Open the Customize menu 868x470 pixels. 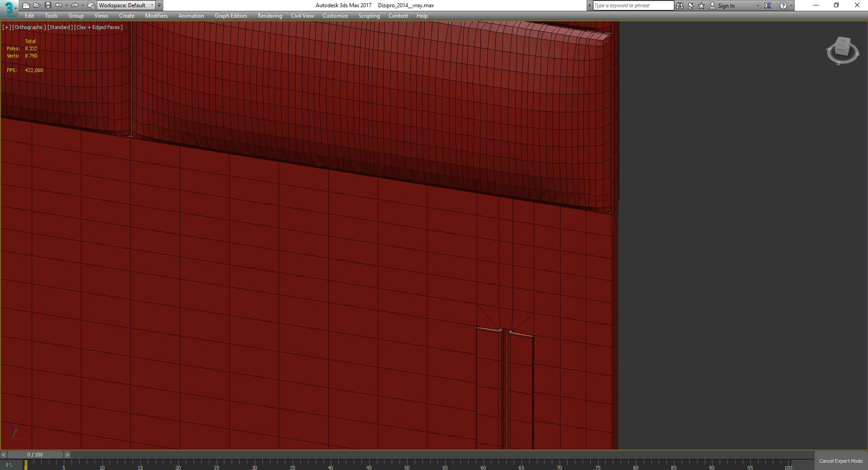(x=335, y=16)
